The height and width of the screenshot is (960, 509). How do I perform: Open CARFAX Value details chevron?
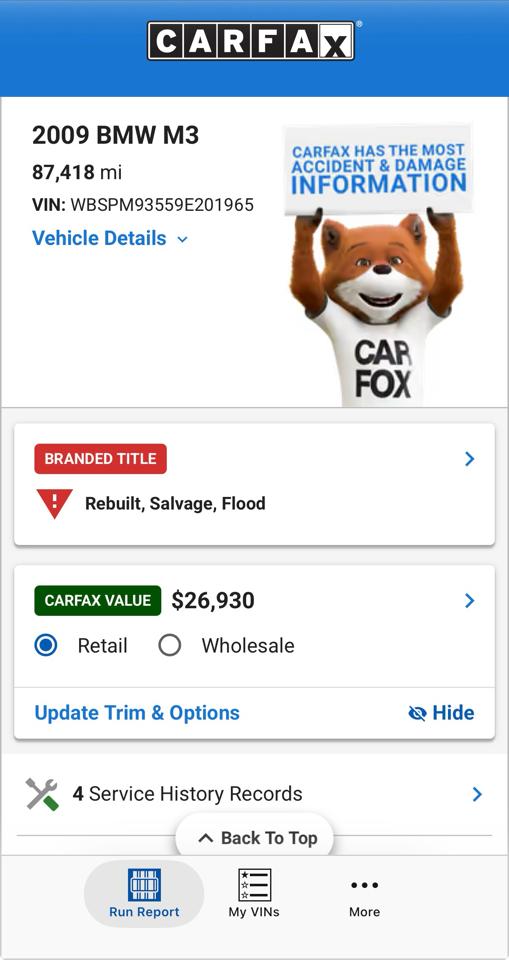tap(470, 601)
